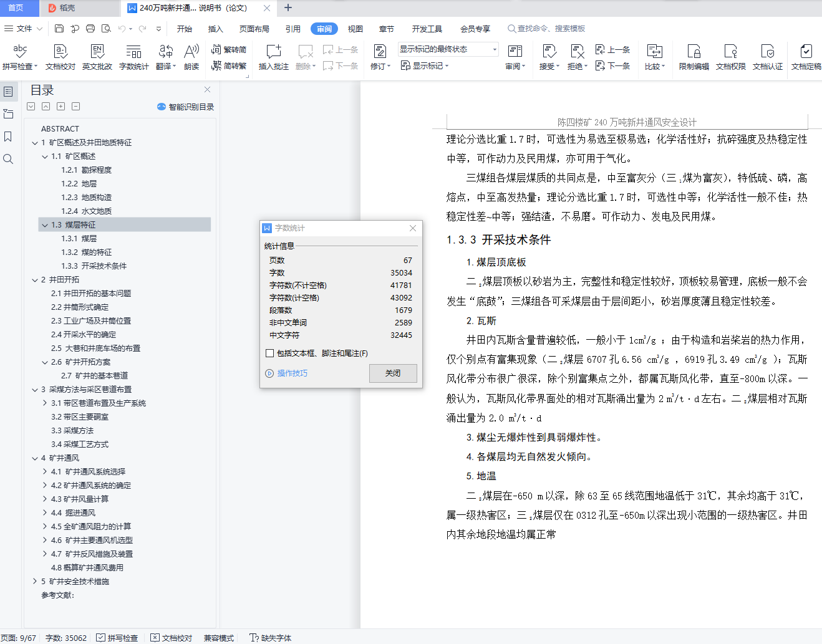
Task: Convert text with 繁转简
Action: 229,49
